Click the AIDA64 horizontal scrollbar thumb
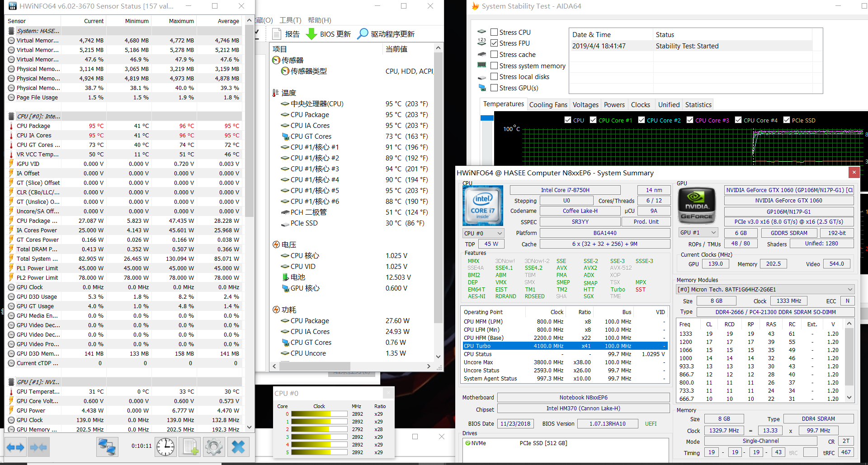Image resolution: width=868 pixels, height=465 pixels. tap(315, 366)
